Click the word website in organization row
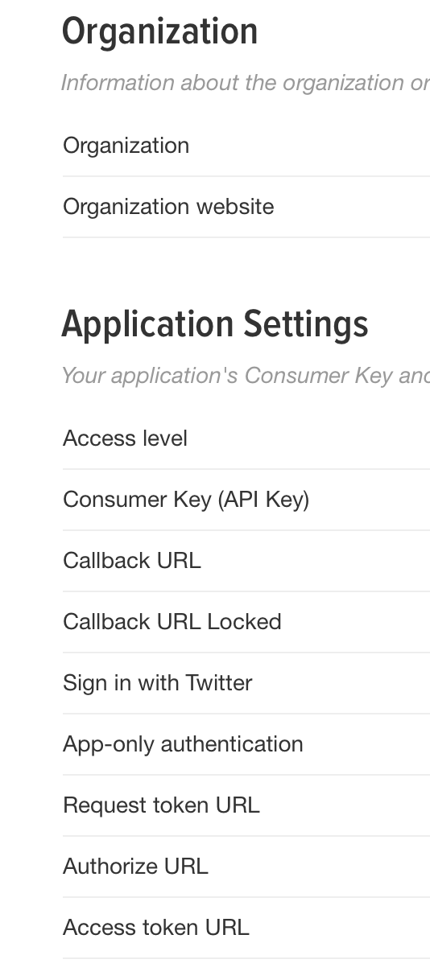The width and height of the screenshot is (430, 980). 235,207
